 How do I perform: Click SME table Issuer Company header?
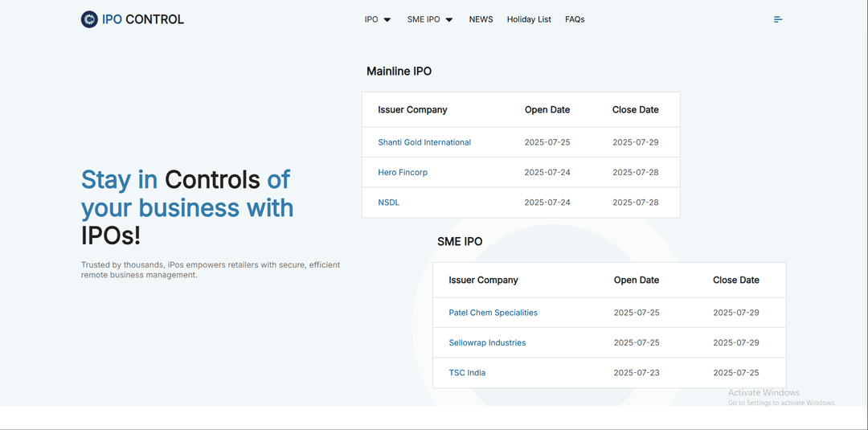[x=483, y=280]
